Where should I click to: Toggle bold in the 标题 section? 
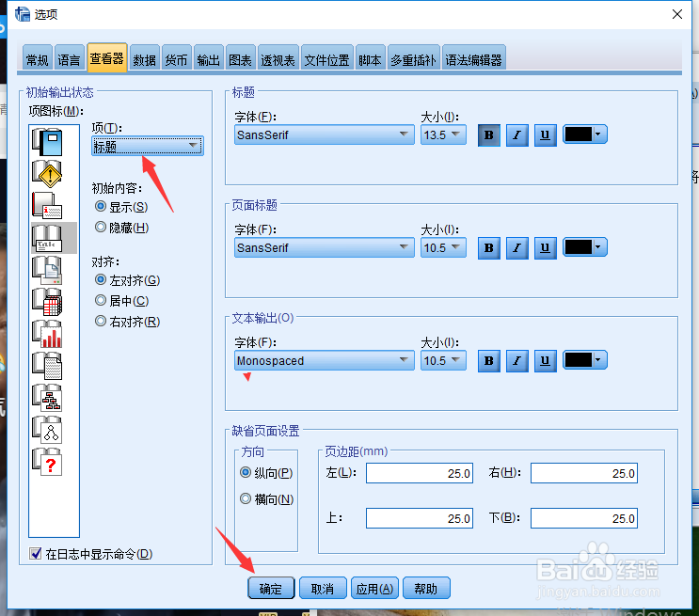coord(489,135)
